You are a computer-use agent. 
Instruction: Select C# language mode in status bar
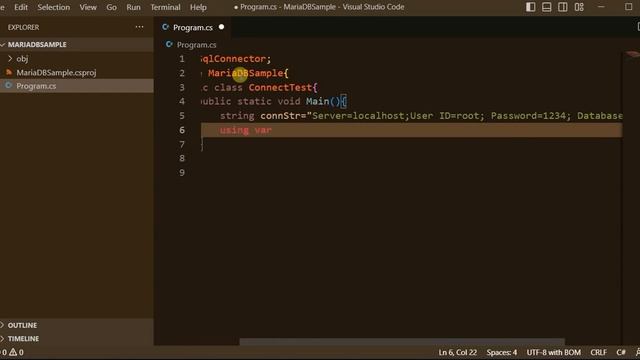[x=621, y=352]
